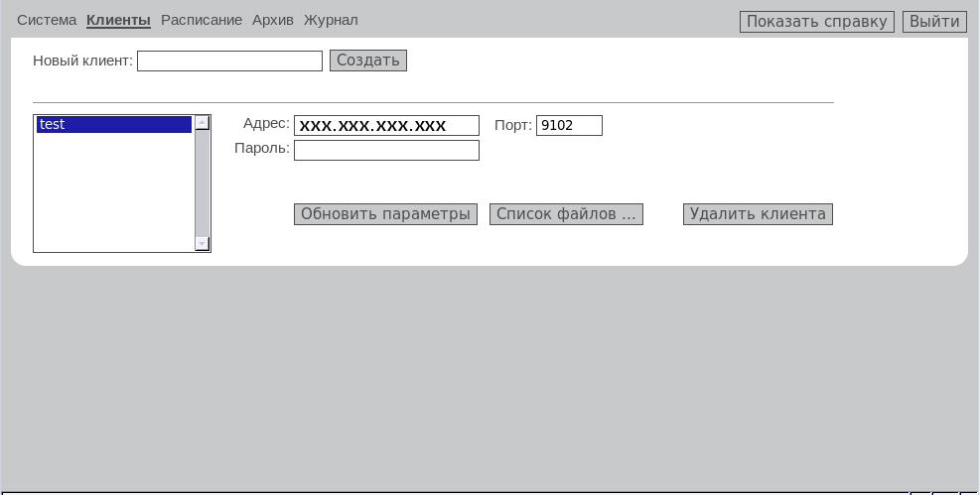Click the client list scrollbar track

(203, 184)
